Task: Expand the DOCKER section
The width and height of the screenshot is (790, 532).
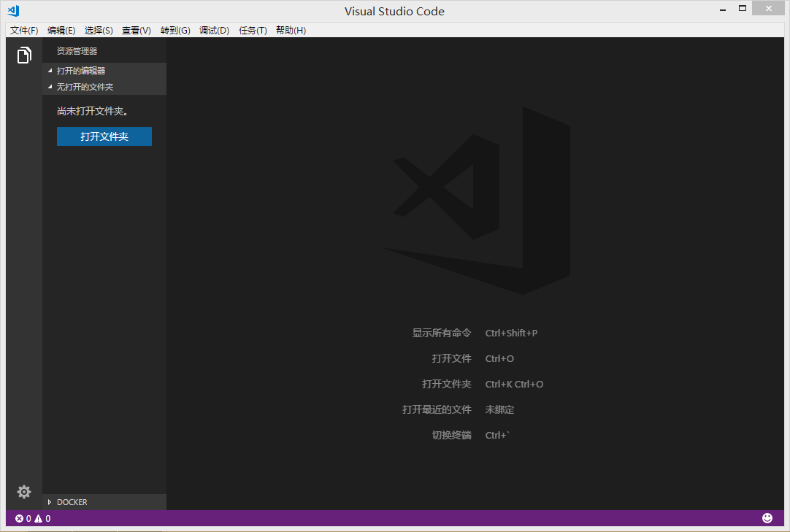Action: (x=104, y=502)
